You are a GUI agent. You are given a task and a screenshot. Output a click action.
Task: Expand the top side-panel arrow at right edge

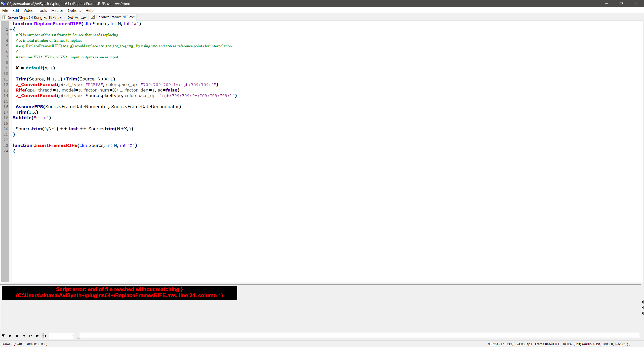click(642, 302)
